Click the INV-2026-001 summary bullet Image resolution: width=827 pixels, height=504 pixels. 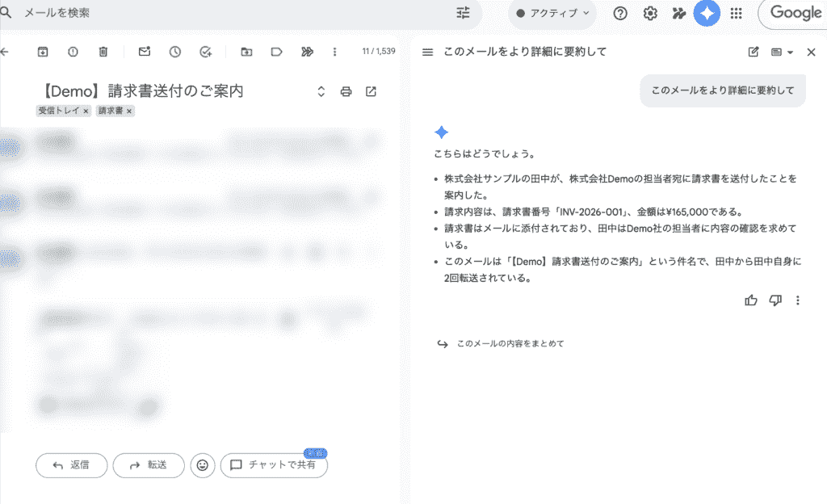pos(595,212)
